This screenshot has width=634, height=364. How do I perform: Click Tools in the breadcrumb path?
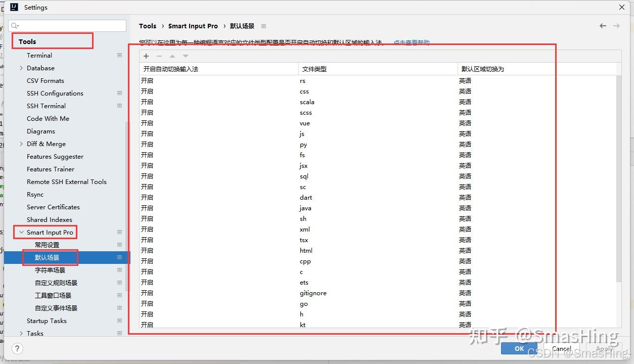(x=148, y=25)
